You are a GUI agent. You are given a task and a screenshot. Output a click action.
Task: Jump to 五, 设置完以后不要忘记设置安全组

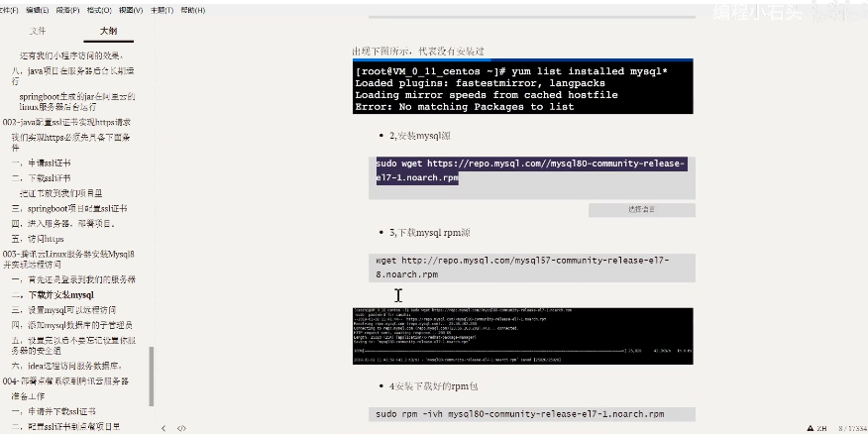[x=73, y=346]
